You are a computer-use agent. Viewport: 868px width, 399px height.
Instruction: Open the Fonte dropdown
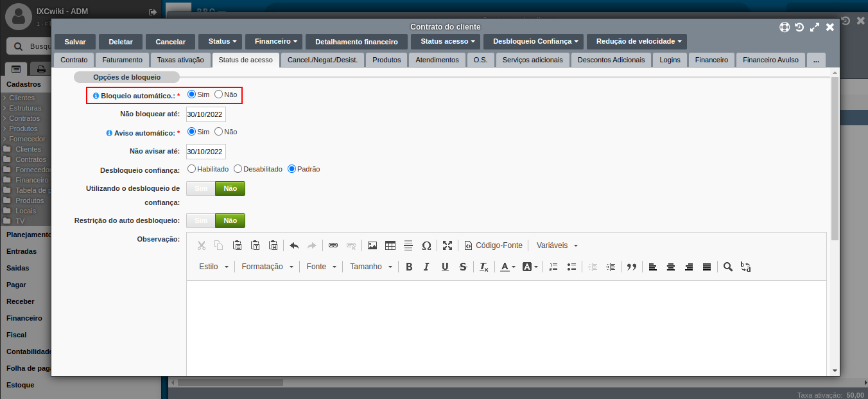point(321,267)
